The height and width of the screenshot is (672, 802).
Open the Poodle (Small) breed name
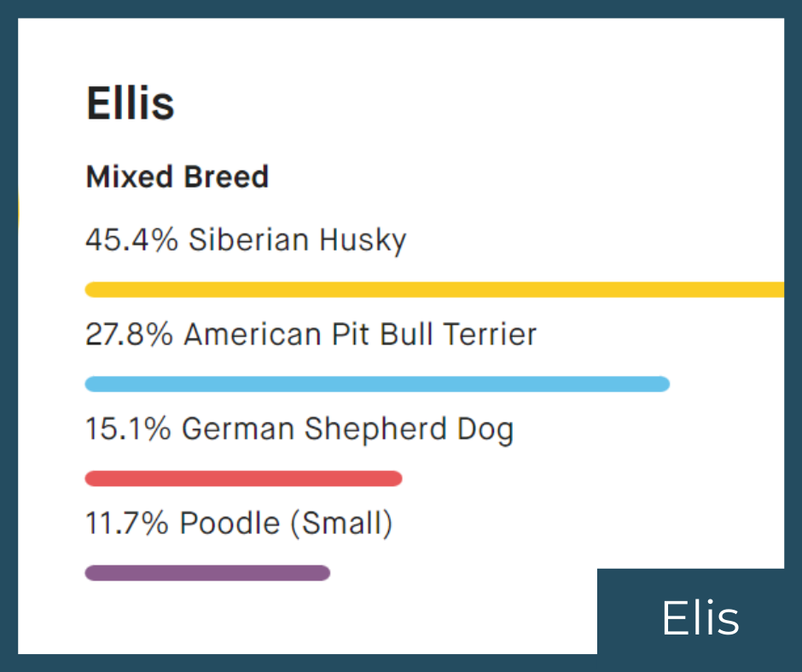tap(287, 524)
